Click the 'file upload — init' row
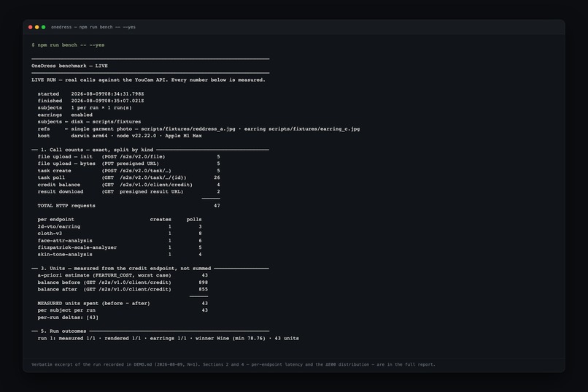588x392 pixels. pyautogui.click(x=128, y=157)
